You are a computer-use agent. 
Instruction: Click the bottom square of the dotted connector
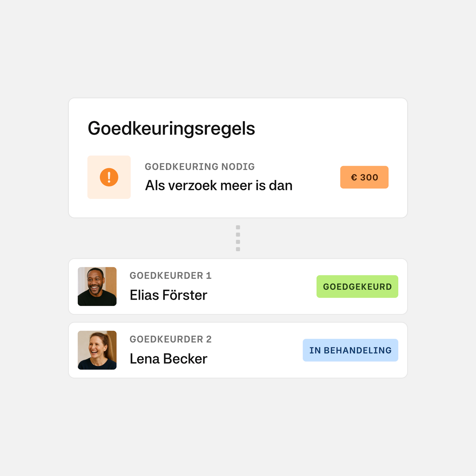pyautogui.click(x=238, y=249)
